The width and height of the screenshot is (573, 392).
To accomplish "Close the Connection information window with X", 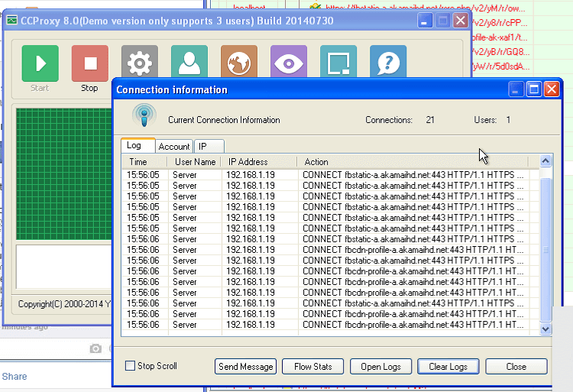I will [552, 89].
